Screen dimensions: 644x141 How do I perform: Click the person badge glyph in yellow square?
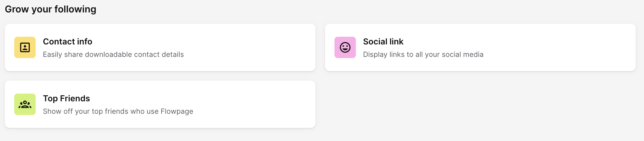pyautogui.click(x=25, y=47)
